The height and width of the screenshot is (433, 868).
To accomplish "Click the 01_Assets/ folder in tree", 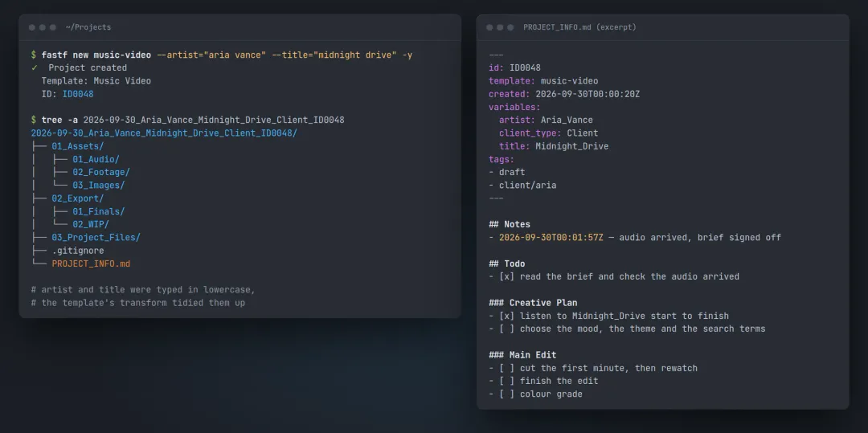I will pyautogui.click(x=77, y=146).
